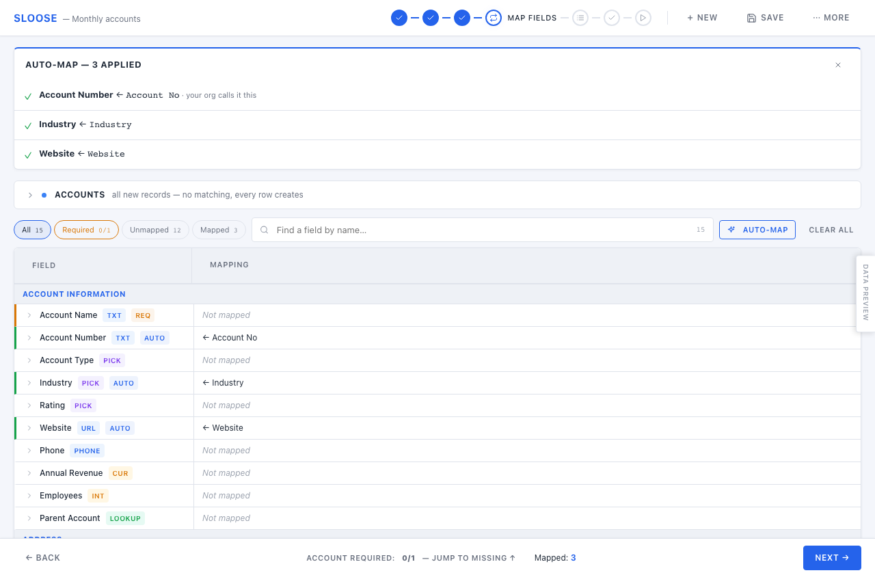The width and height of the screenshot is (875, 588).
Task: Focus the Find a field by name box
Action: [482, 230]
